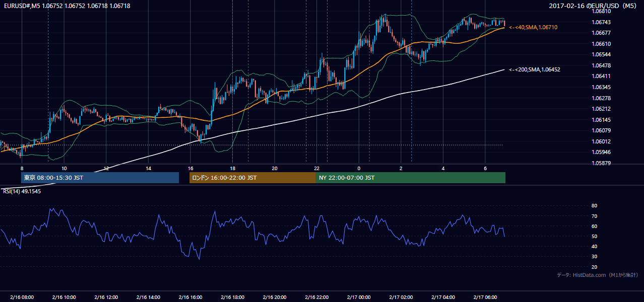Click the 2/17 02:00 time label
Image resolution: width=644 pixels, height=302 pixels.
coord(401,297)
